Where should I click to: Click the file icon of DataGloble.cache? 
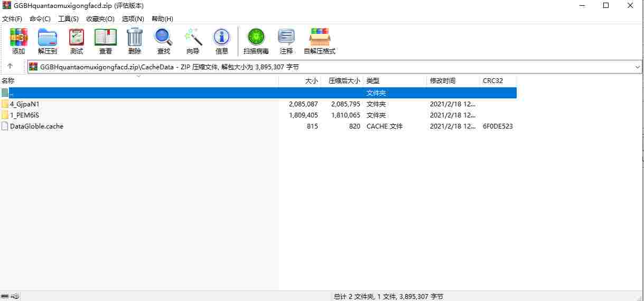(5, 126)
